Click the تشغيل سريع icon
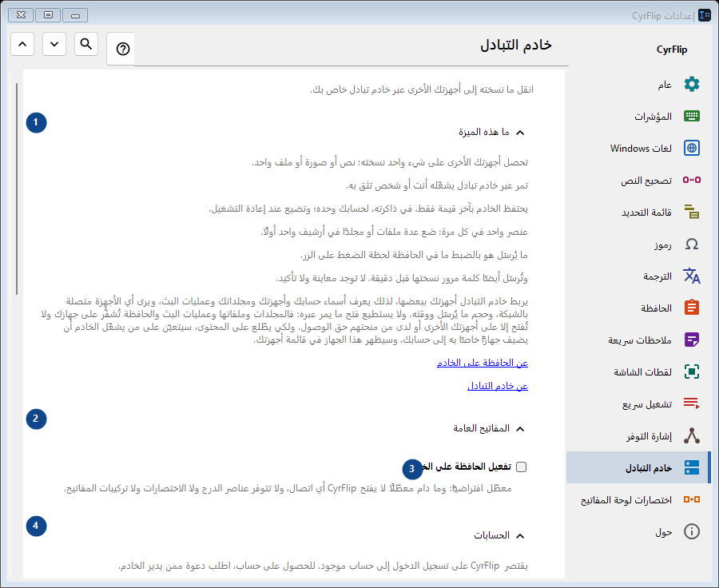This screenshot has height=588, width=719. coord(692,403)
